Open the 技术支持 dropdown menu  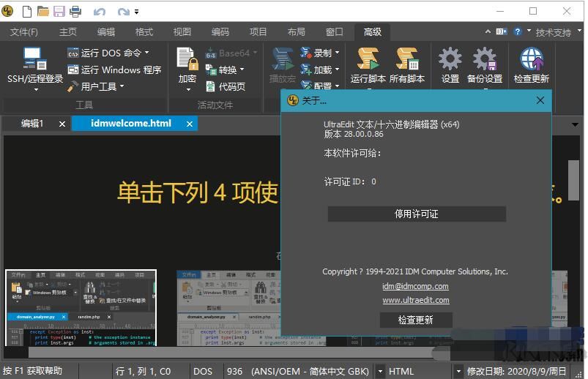(x=557, y=32)
